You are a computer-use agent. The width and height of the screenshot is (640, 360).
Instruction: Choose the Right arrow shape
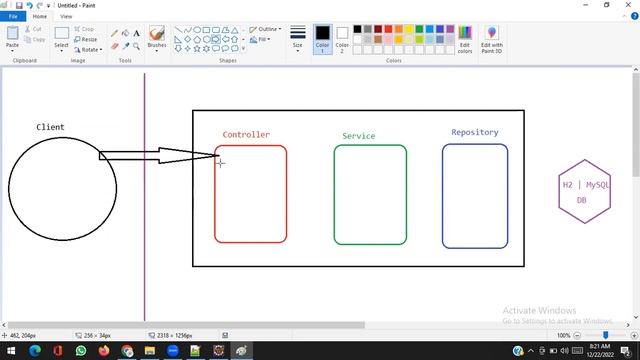coord(216,39)
